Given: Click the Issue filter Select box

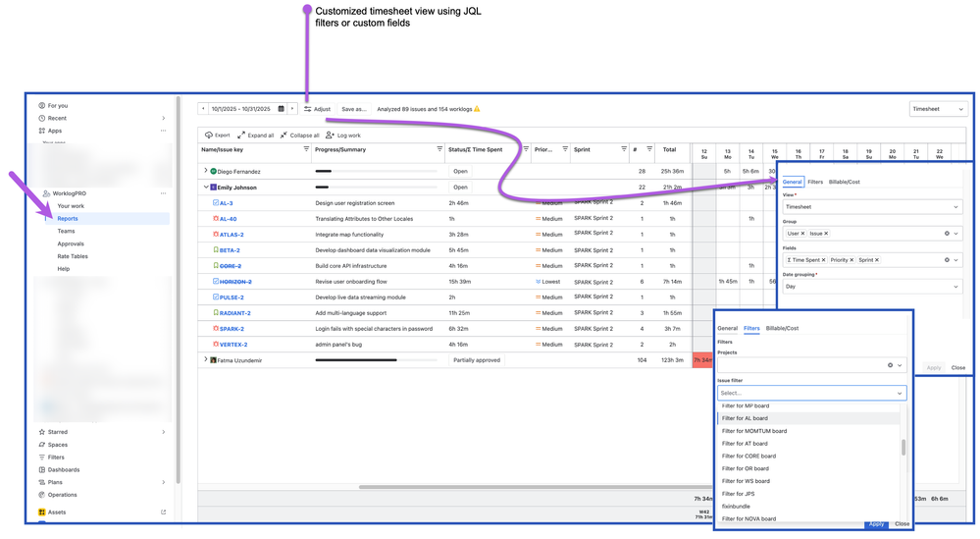Looking at the screenshot, I should [x=812, y=394].
